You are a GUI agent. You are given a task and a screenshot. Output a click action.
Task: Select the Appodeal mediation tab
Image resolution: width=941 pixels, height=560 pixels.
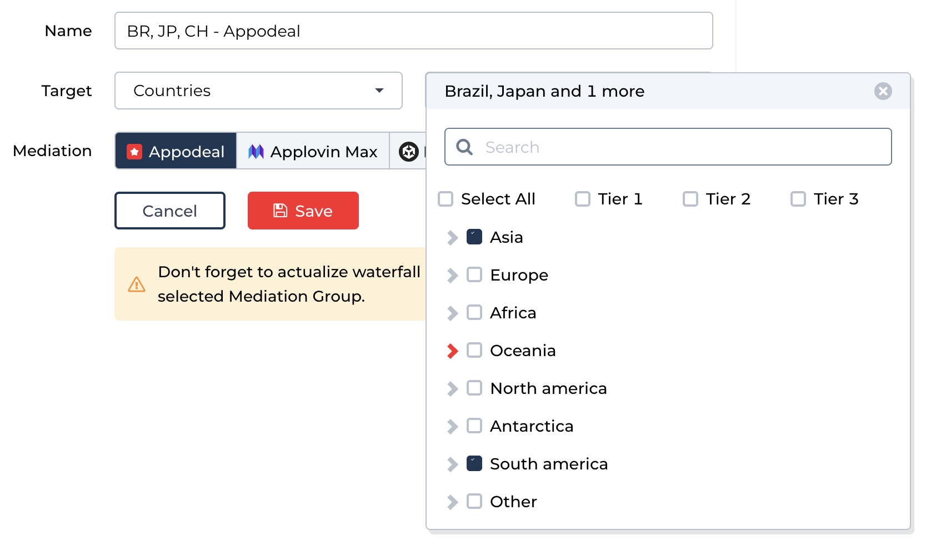[x=176, y=151]
